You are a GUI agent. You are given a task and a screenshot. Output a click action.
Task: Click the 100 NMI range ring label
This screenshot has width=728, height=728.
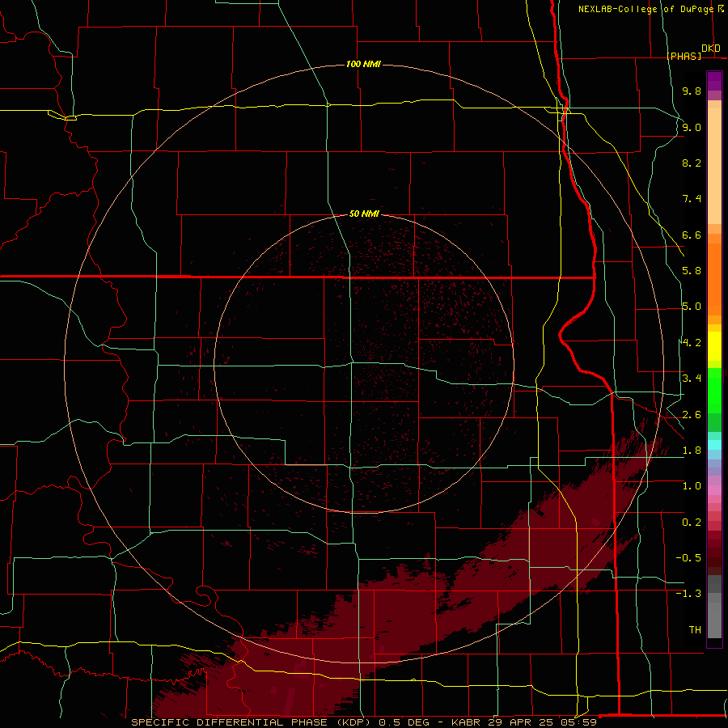pos(363,64)
